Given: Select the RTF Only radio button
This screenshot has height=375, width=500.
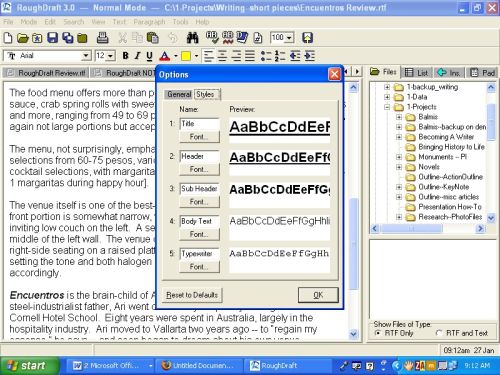Looking at the screenshot, I should coord(378,333).
